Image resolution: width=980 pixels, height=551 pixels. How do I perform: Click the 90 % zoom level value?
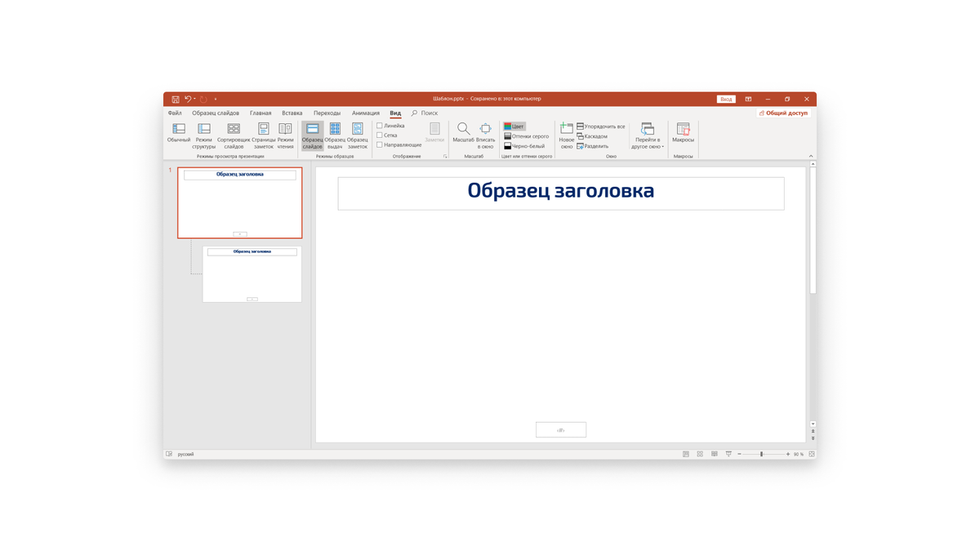(799, 454)
